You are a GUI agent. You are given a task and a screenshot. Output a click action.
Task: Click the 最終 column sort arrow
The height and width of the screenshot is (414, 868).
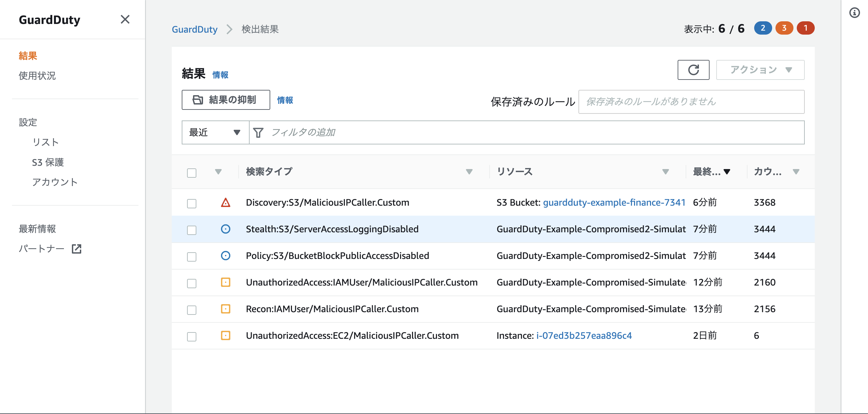click(727, 172)
